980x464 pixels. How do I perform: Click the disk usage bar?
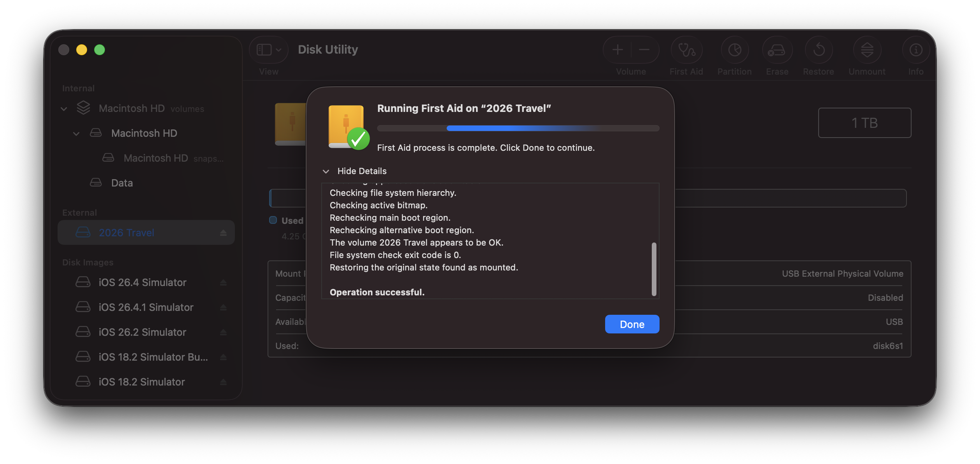tap(588, 198)
